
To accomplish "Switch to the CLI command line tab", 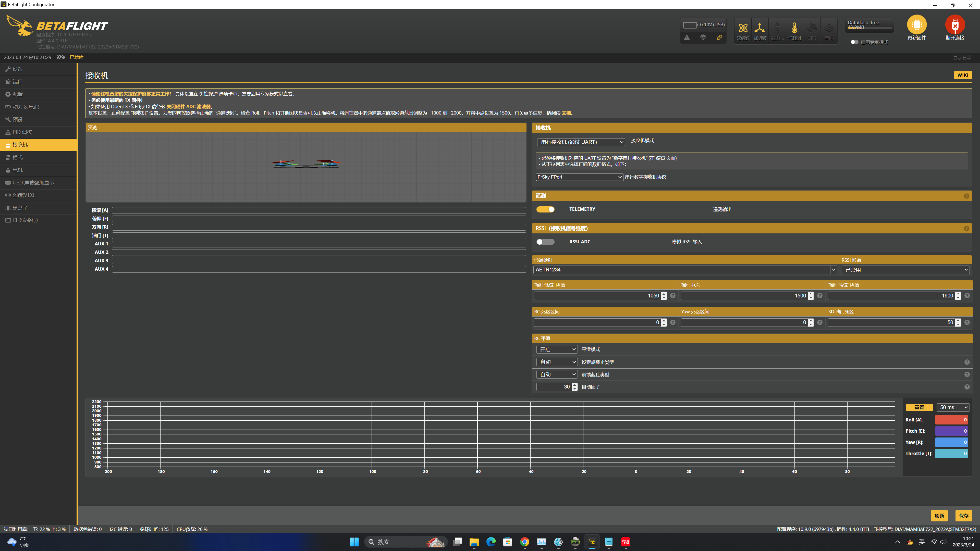I will click(25, 220).
